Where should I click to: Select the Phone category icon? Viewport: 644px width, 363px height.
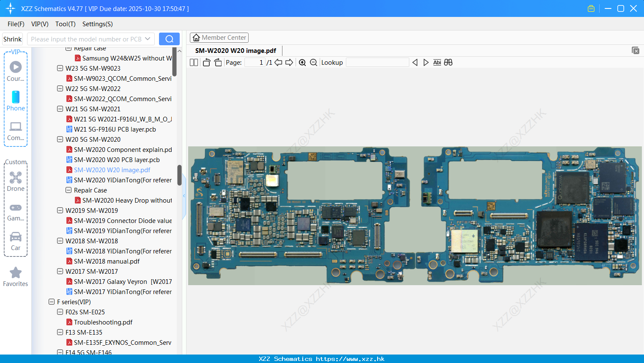coord(16,101)
